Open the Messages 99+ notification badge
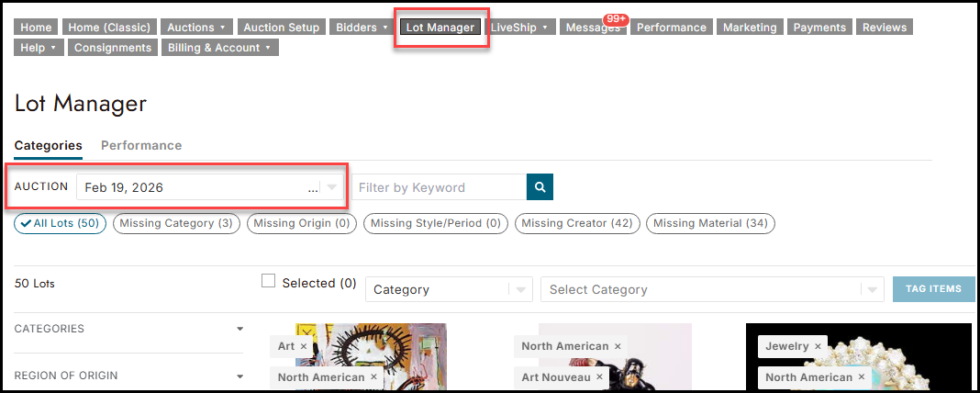Screen dimensions: 980x393 coord(616,19)
